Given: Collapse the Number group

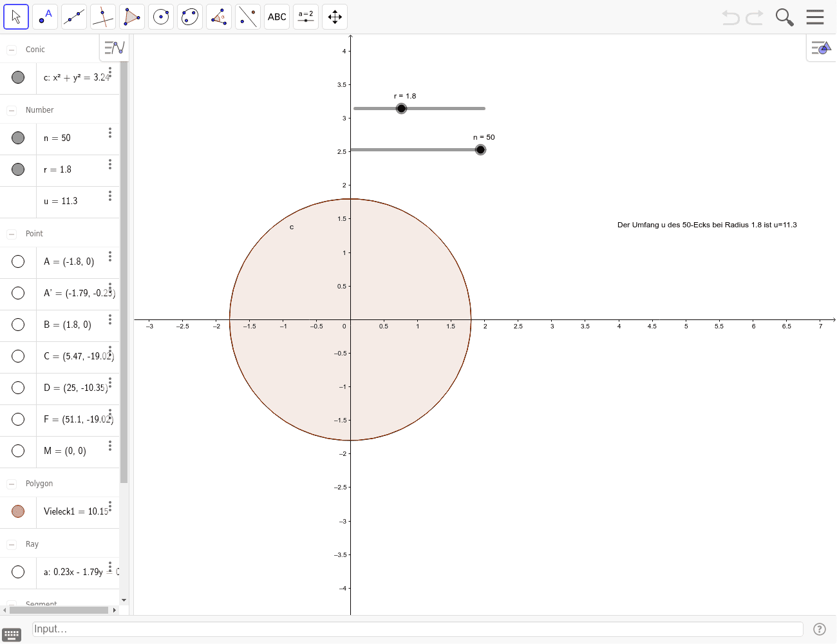Looking at the screenshot, I should pyautogui.click(x=12, y=110).
